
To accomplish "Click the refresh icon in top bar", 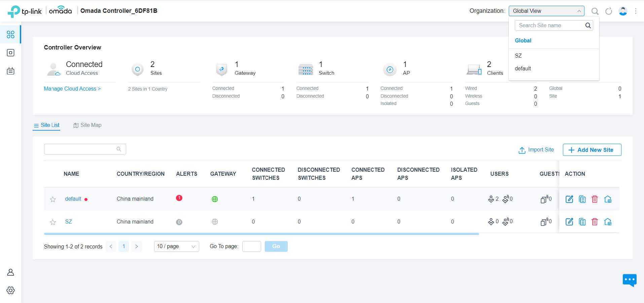I will (609, 11).
